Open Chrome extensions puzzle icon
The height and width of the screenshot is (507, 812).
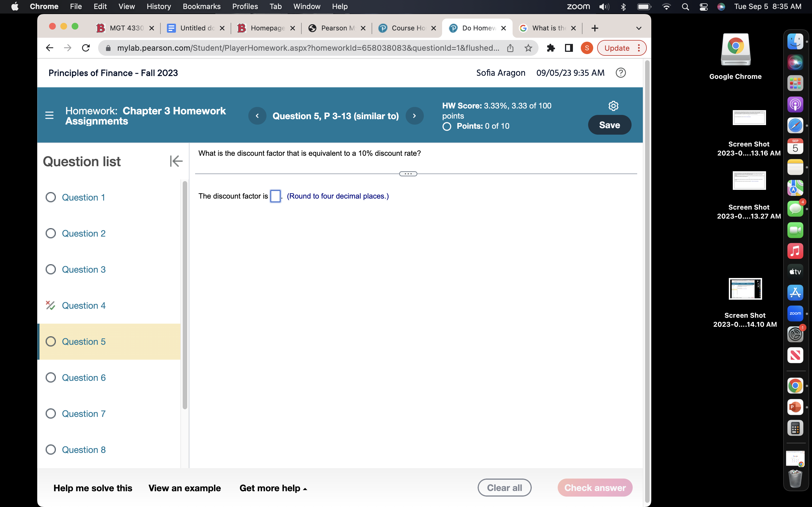(x=551, y=48)
